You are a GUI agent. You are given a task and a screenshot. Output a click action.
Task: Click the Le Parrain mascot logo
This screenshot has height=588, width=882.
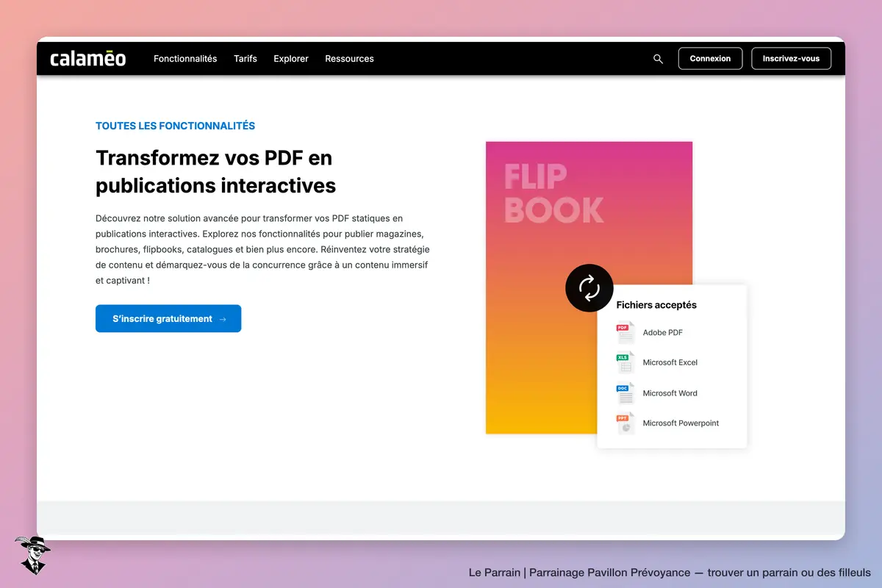(32, 555)
